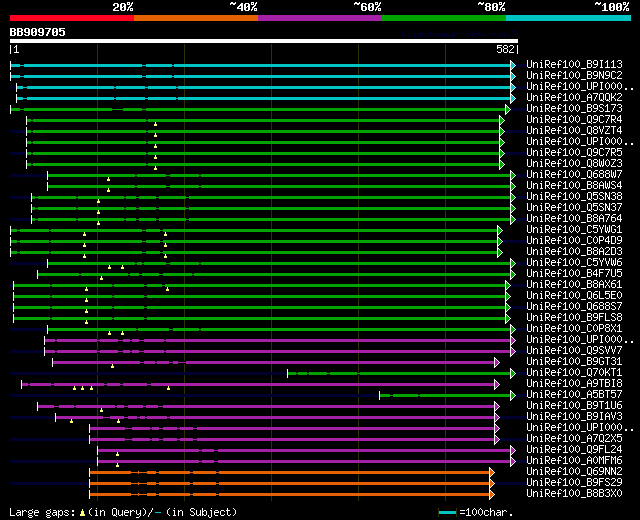The width and height of the screenshot is (640, 520).
Task: Select the UniRef100_B8A764 label
Action: (574, 218)
